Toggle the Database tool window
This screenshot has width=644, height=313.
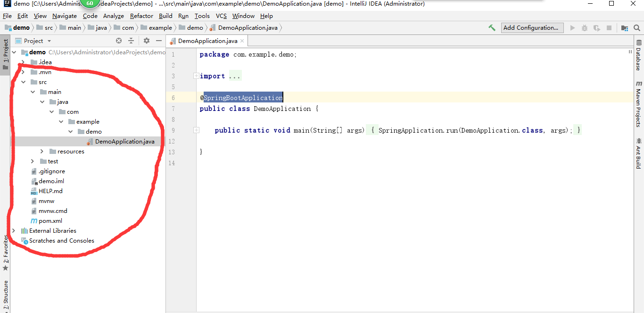pos(638,56)
